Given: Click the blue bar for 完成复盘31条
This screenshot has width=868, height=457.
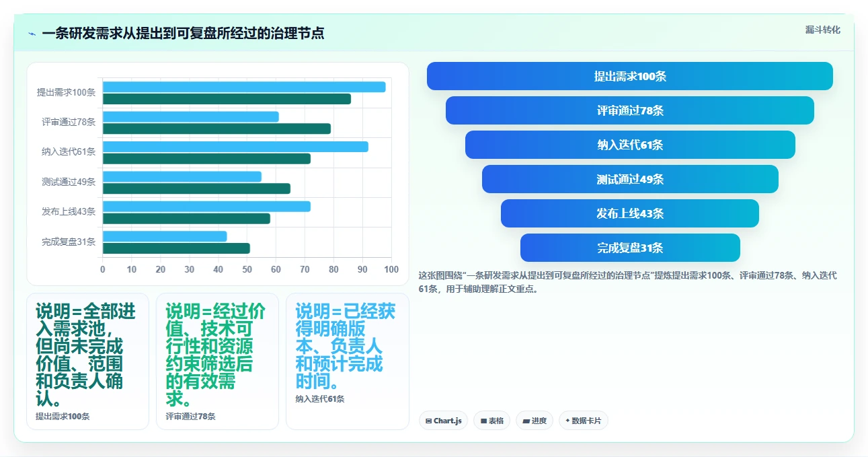Looking at the screenshot, I should (x=165, y=236).
